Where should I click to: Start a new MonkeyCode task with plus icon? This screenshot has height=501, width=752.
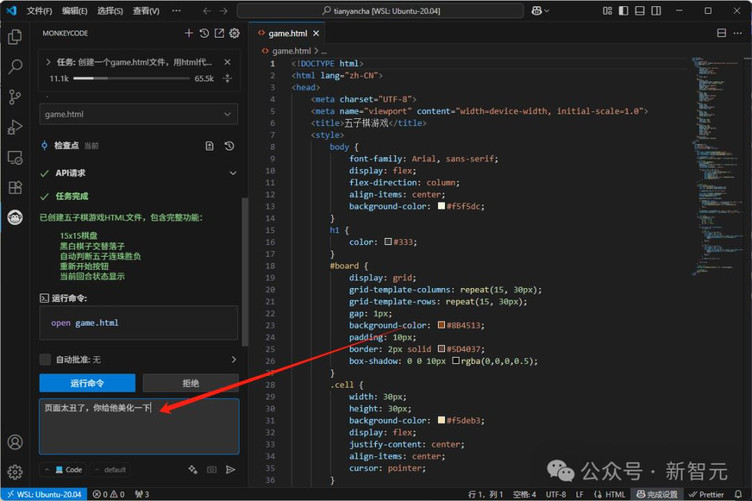click(x=189, y=33)
